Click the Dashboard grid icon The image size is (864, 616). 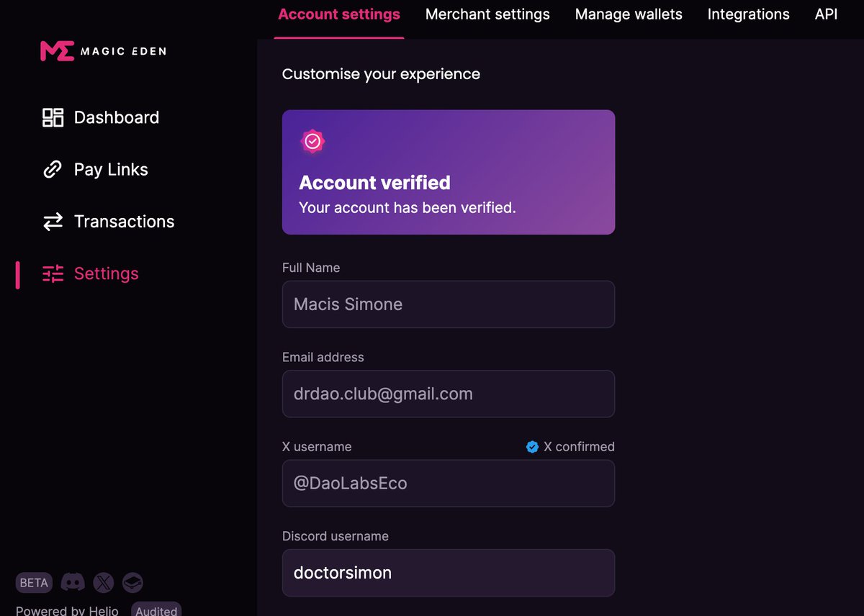pyautogui.click(x=53, y=117)
